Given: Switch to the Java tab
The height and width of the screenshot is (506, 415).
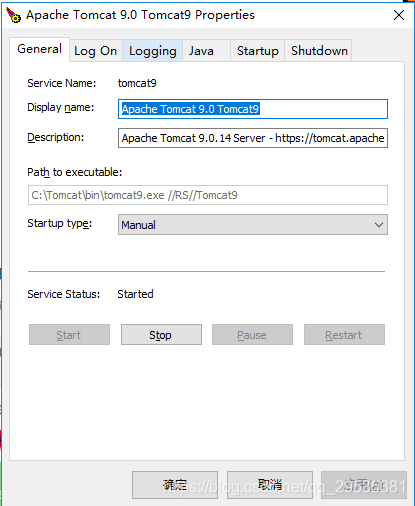Looking at the screenshot, I should pyautogui.click(x=206, y=51).
